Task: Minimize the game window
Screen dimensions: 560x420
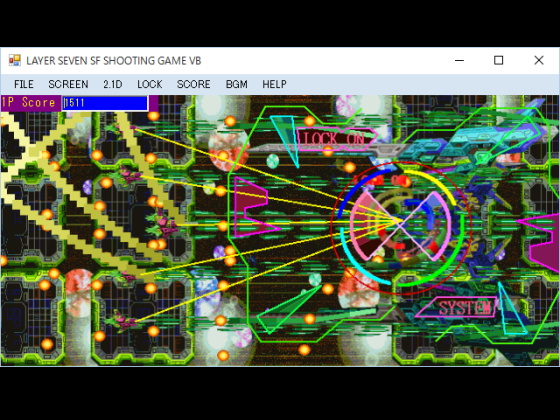Action: coord(459,60)
